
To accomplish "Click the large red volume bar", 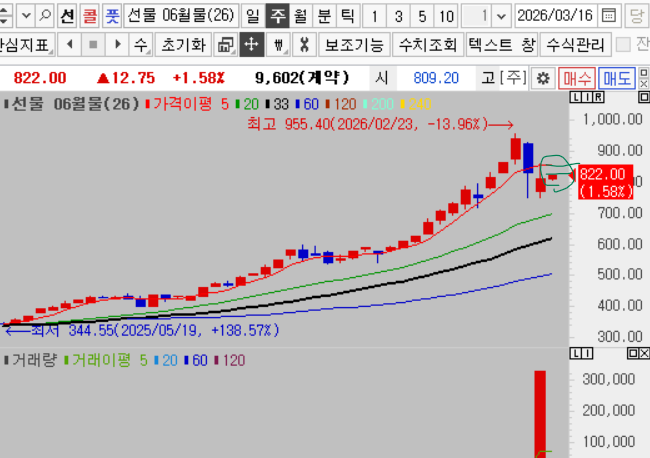I will 540,414.
